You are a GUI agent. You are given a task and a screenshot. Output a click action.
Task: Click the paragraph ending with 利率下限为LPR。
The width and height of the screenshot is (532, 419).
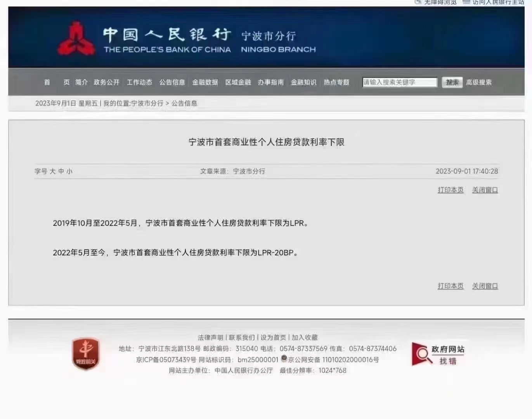(x=181, y=223)
